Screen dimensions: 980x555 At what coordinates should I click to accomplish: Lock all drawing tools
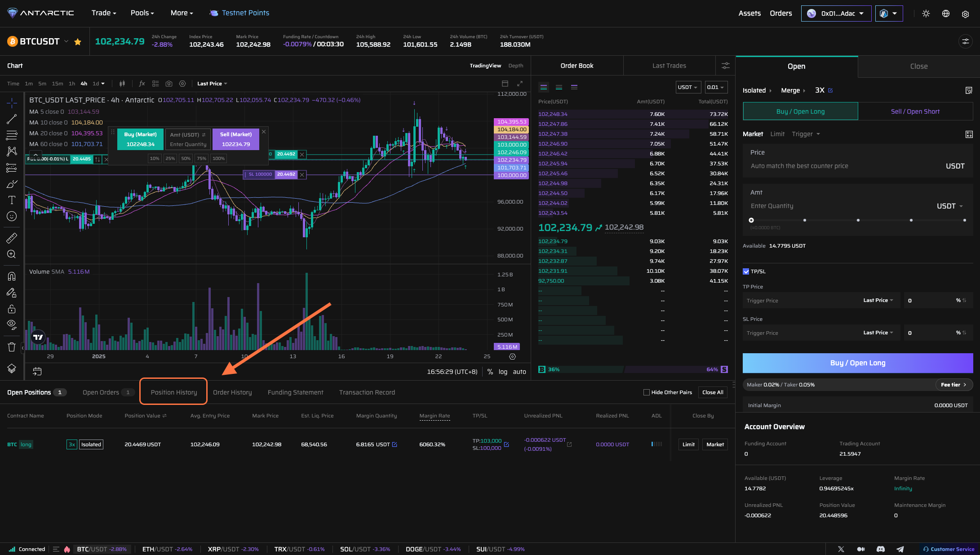point(12,309)
